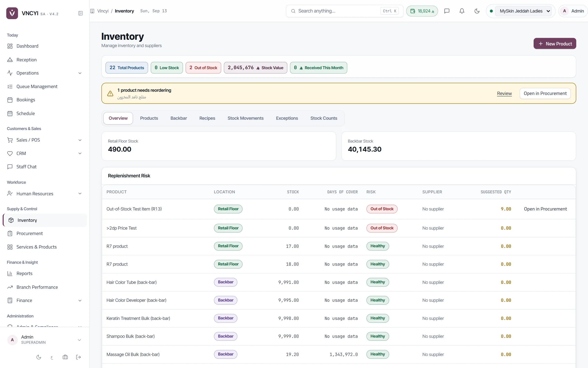Click the Backbar Stock card
The height and width of the screenshot is (368, 588).
click(x=459, y=146)
